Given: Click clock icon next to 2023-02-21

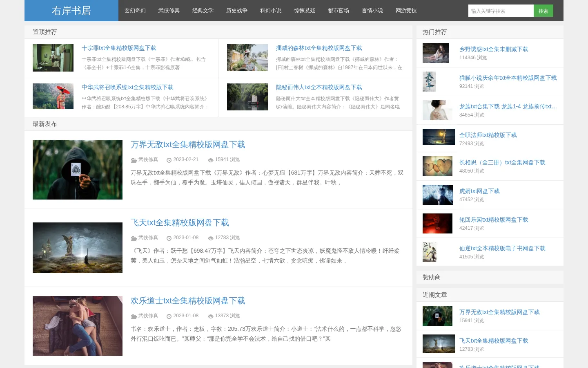Looking at the screenshot, I should (x=169, y=160).
